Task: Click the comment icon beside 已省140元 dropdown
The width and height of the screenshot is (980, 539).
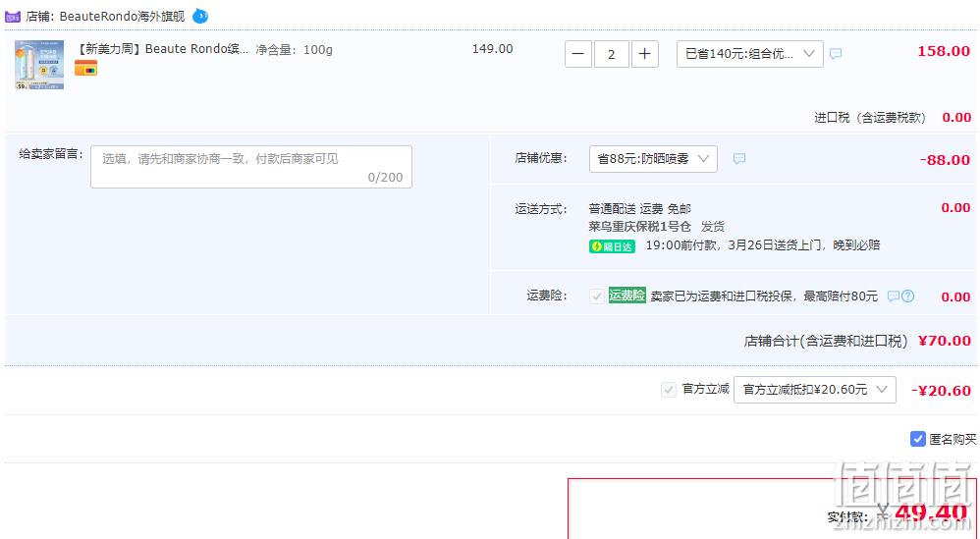Action: [x=836, y=54]
